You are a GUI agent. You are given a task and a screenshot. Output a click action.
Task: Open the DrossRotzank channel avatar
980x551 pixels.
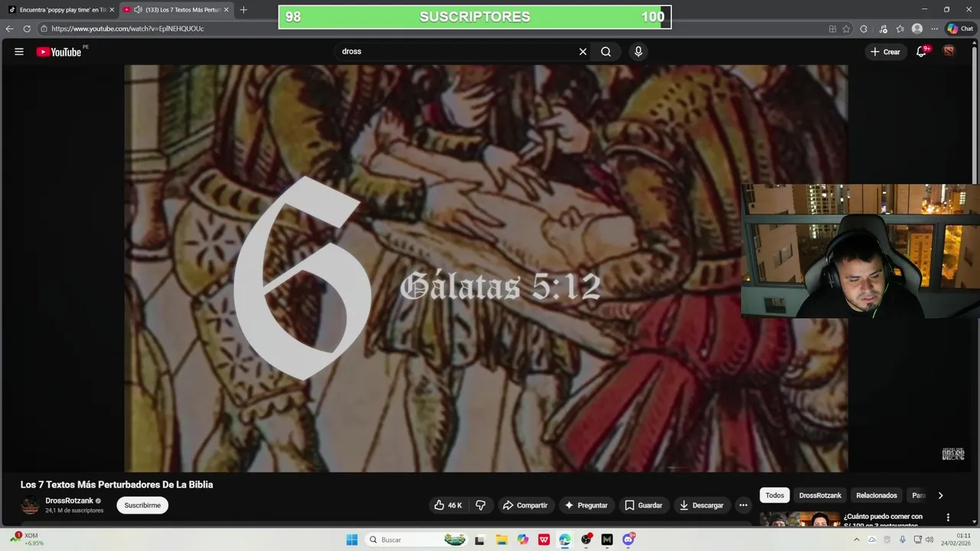(30, 505)
